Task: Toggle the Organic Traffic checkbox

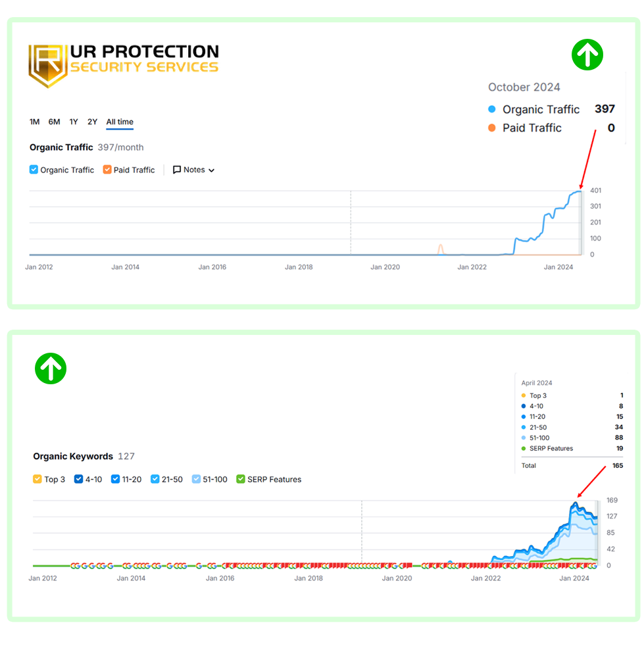Action: tap(34, 170)
